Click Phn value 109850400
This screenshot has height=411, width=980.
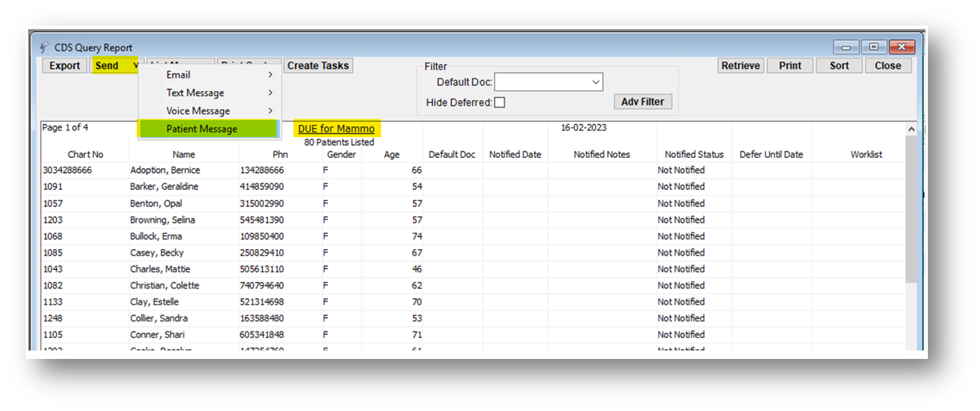tap(261, 236)
